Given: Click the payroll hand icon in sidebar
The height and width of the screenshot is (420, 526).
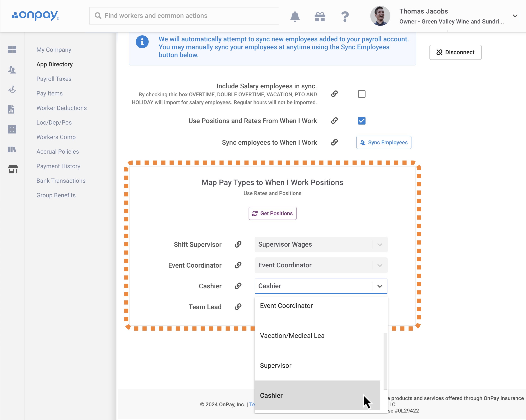Looking at the screenshot, I should click(x=12, y=90).
